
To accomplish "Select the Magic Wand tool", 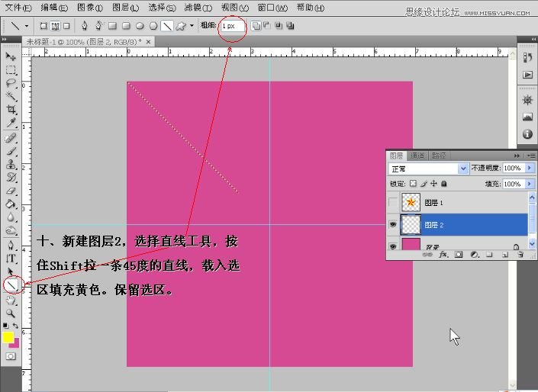I will (11, 96).
